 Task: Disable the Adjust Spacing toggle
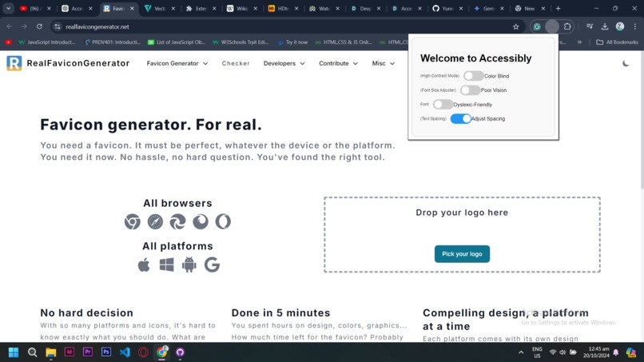point(461,119)
